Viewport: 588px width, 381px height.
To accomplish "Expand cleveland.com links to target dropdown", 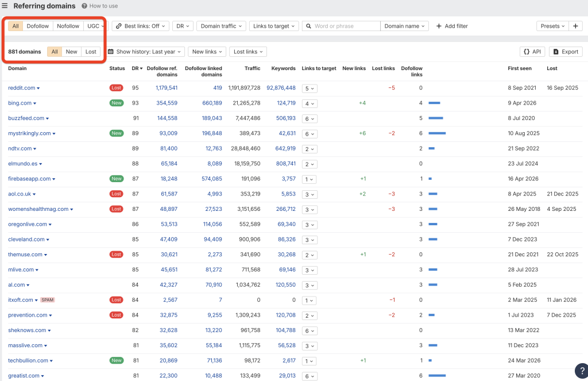I will click(310, 240).
